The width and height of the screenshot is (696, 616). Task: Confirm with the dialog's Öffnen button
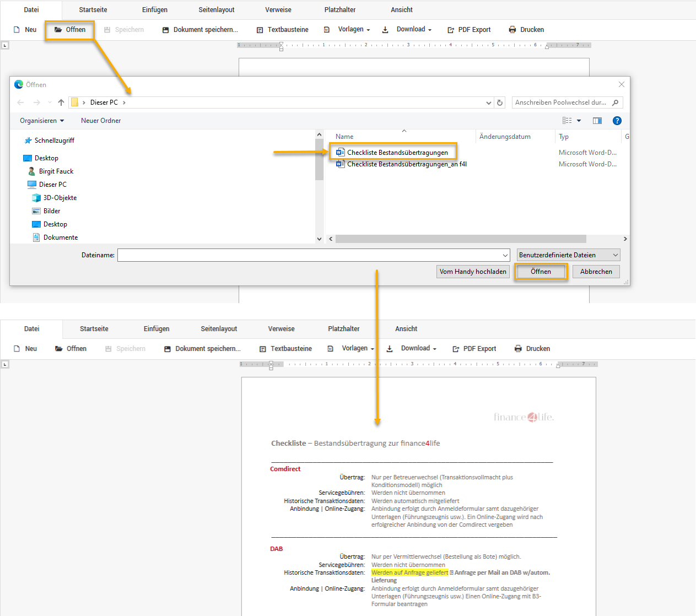click(541, 272)
